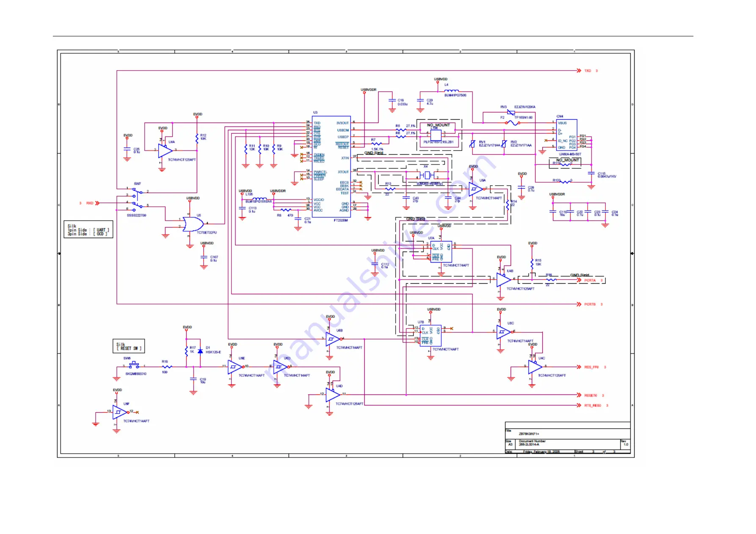This screenshot has height=534, width=756.
Task: Select the R7 1.5K resistor symbol
Action: pos(376,144)
